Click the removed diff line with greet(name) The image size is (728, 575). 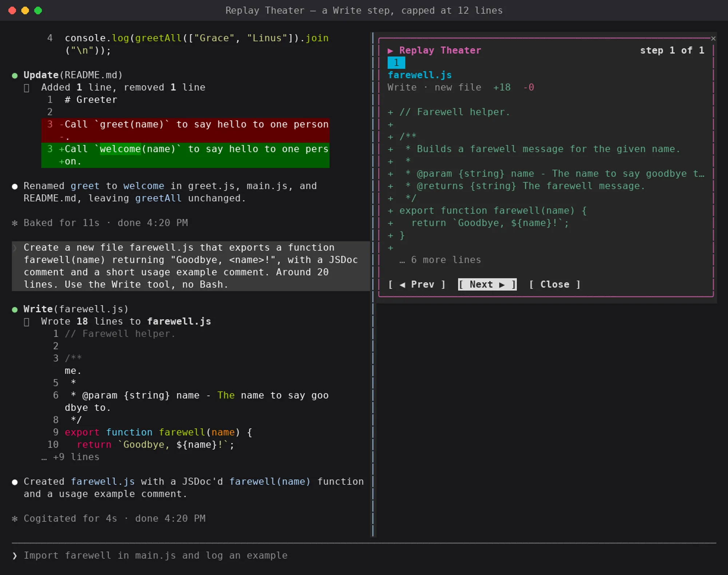click(185, 130)
